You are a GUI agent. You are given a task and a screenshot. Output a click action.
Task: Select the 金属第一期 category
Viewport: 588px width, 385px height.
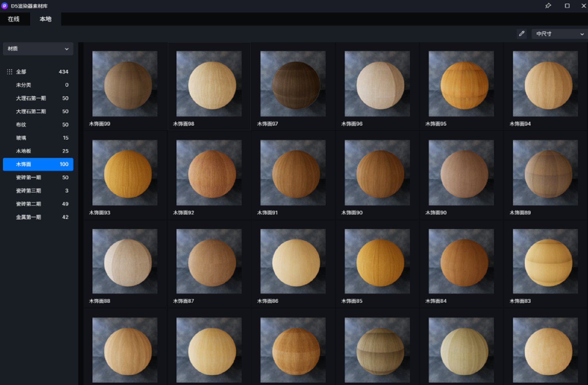click(x=28, y=217)
